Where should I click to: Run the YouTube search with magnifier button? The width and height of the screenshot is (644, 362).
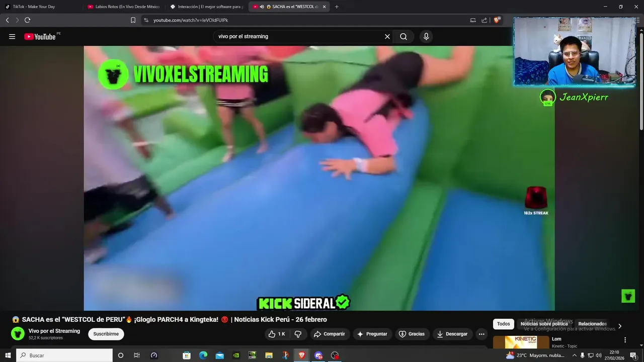coord(404,37)
